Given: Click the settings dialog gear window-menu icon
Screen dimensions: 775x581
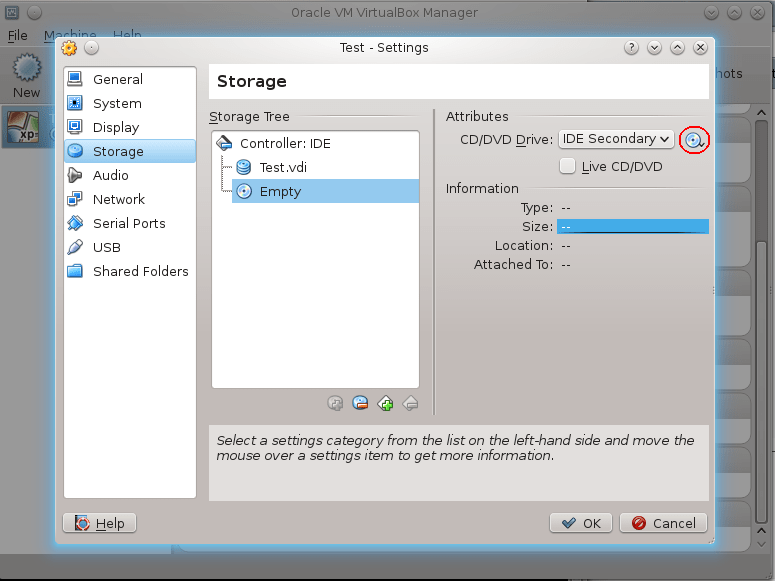Looking at the screenshot, I should coord(69,48).
